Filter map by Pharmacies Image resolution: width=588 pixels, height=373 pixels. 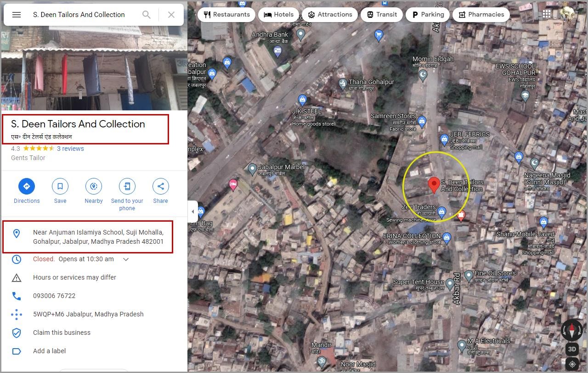point(481,14)
